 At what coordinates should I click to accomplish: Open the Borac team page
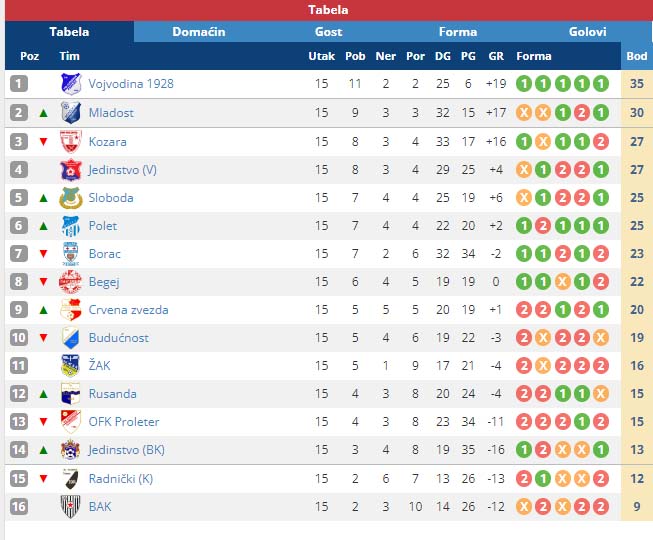(105, 254)
